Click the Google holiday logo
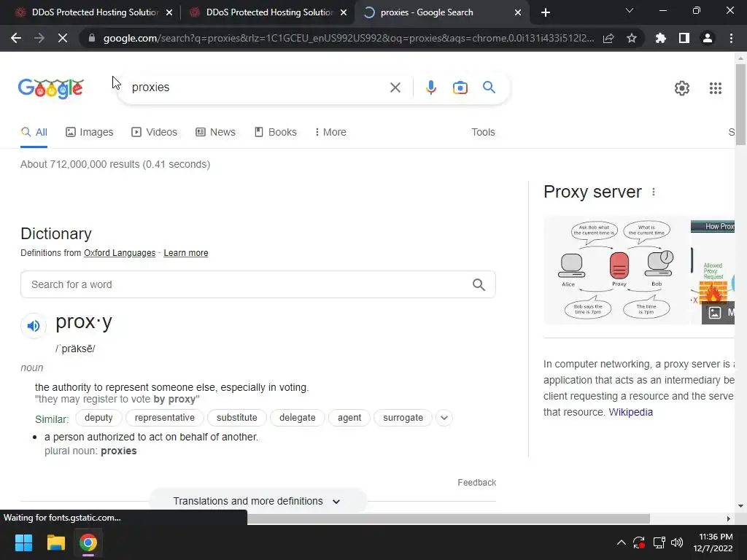The height and width of the screenshot is (560, 747). pos(51,88)
